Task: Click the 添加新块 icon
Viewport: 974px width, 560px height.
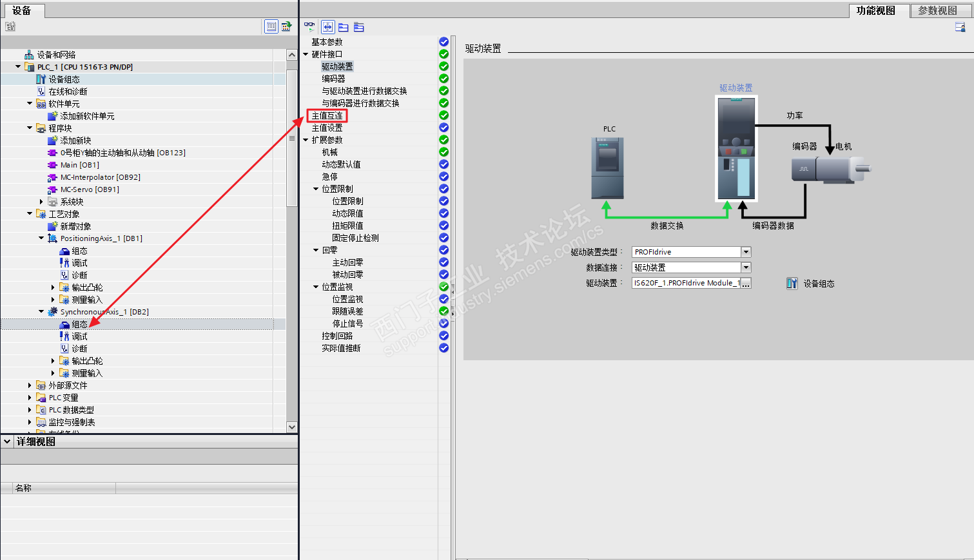Action: [x=53, y=140]
